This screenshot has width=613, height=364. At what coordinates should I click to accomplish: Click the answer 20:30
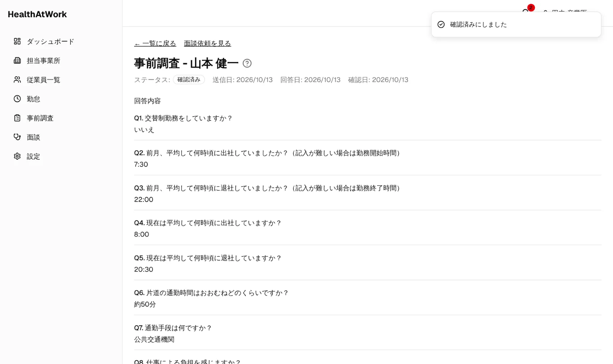point(144,269)
